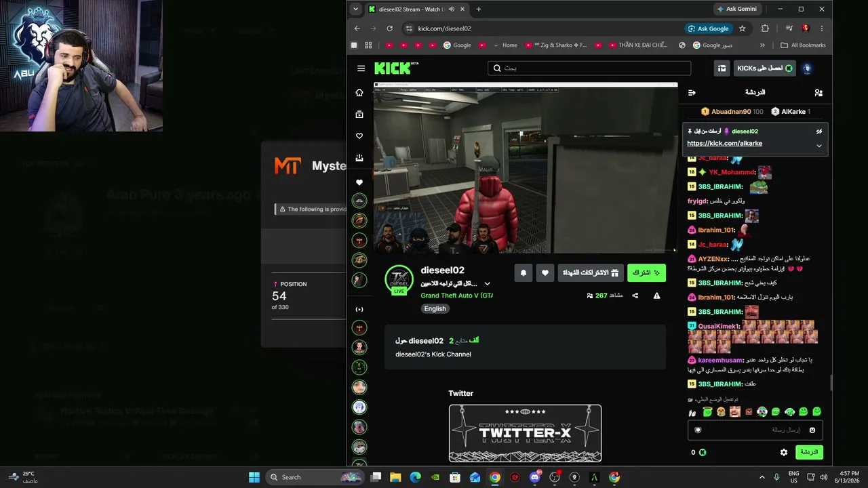
Task: Open site information icon in address bar
Action: tap(408, 28)
